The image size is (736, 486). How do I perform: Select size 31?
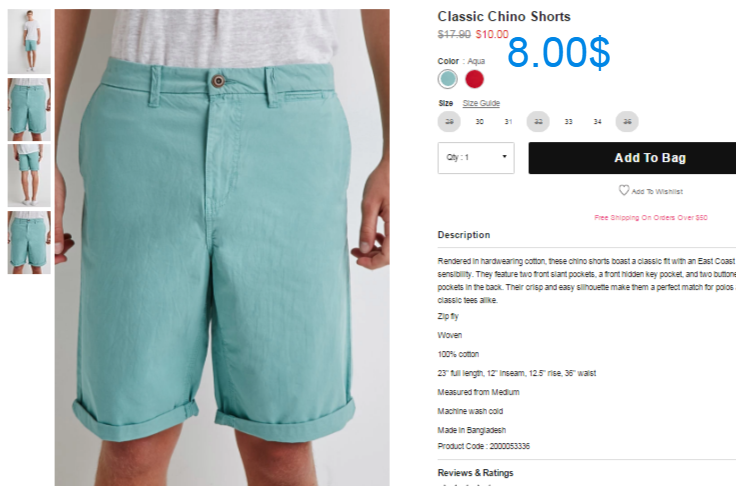pos(508,122)
